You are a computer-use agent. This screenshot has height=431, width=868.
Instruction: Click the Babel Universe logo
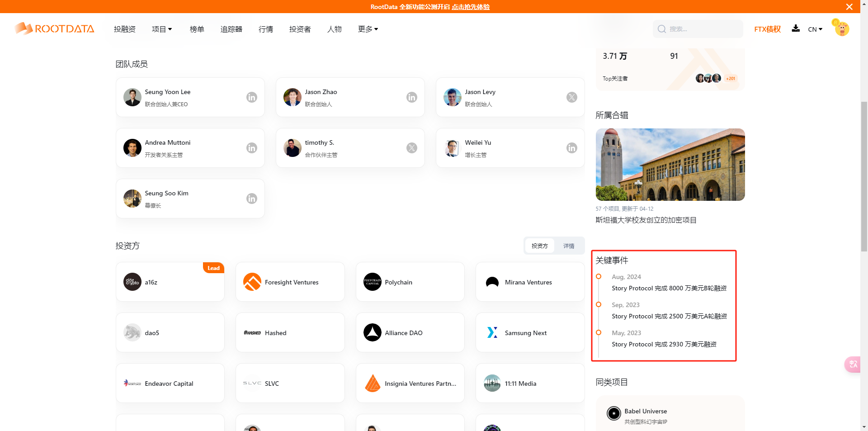613,413
